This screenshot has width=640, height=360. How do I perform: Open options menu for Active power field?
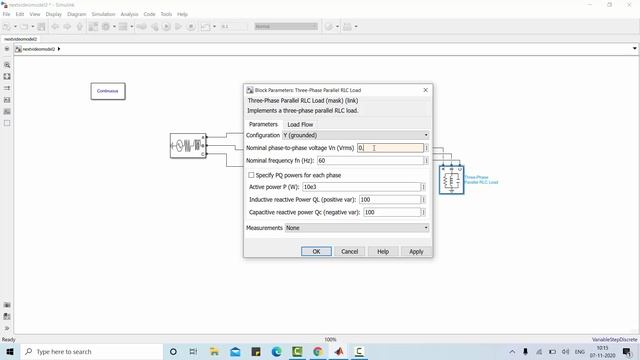[x=423, y=187]
